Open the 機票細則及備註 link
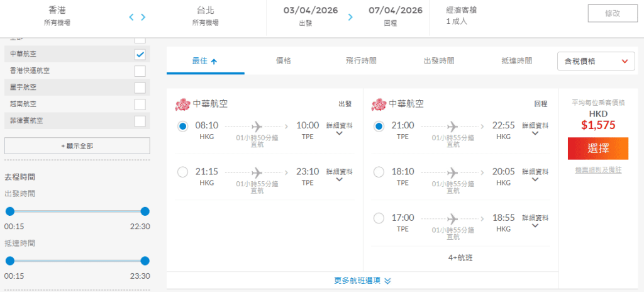The width and height of the screenshot is (644, 292). 597,171
